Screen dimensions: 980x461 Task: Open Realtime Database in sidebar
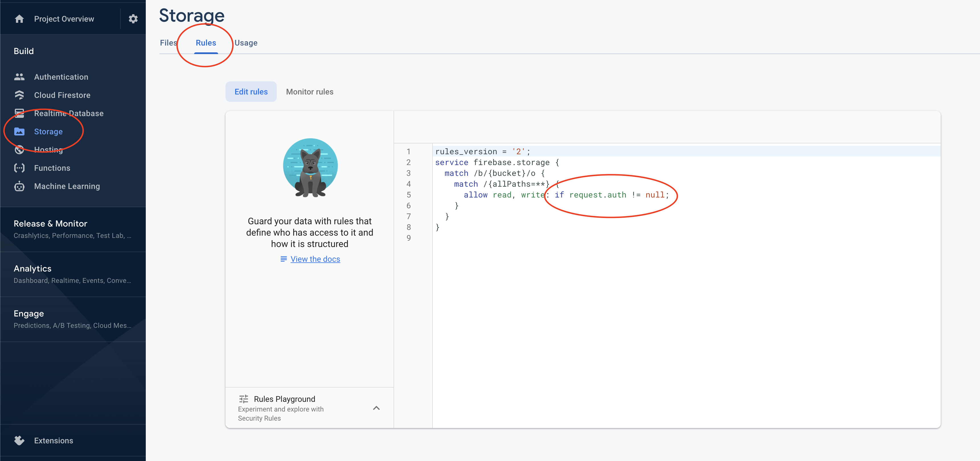[x=69, y=113]
